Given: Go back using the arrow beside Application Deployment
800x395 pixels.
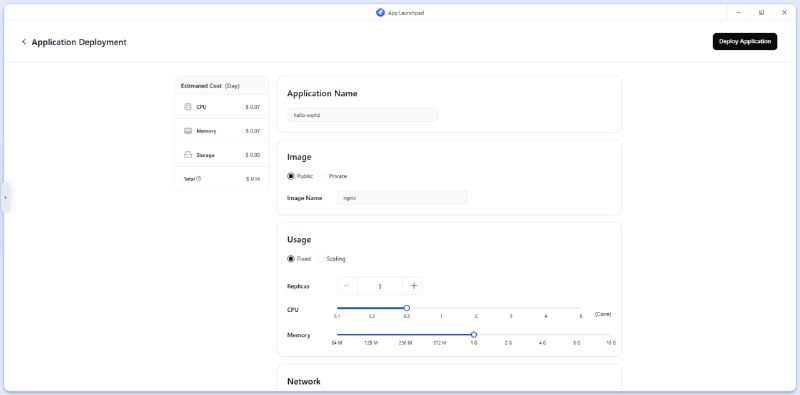Looking at the screenshot, I should [23, 42].
